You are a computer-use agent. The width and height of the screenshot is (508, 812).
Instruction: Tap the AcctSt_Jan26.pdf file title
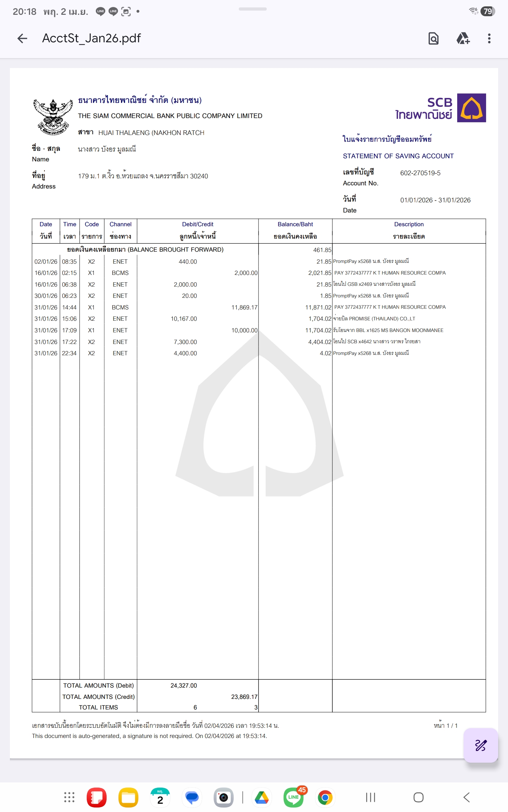(x=91, y=38)
